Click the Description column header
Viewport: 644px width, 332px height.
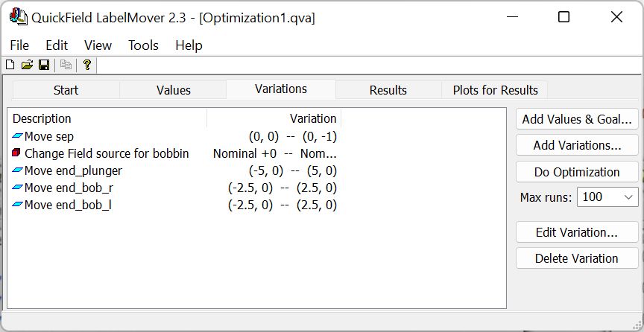pos(42,118)
